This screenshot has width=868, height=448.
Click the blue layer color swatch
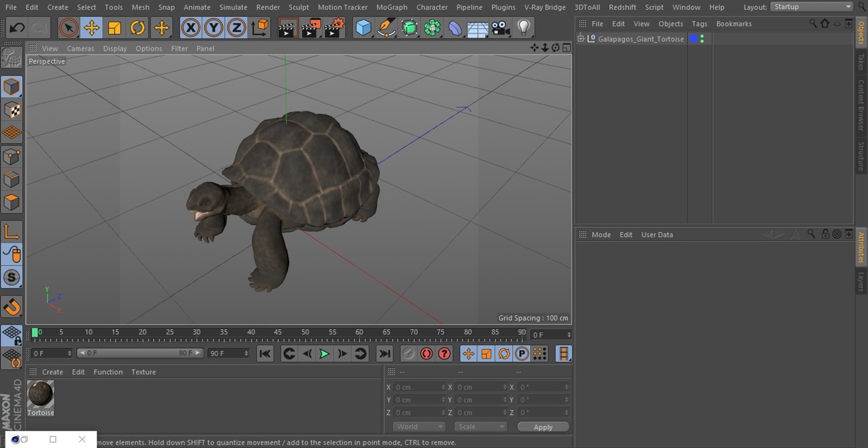click(693, 39)
